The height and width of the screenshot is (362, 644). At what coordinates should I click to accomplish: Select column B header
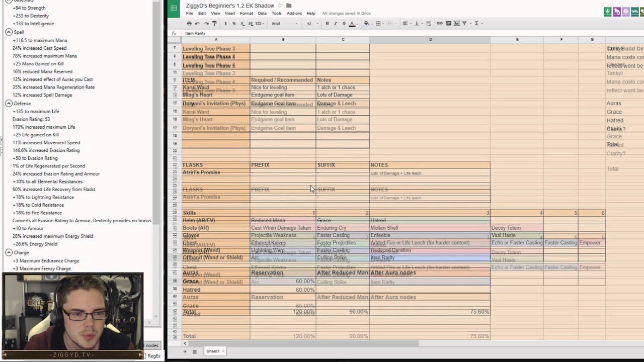pos(283,40)
